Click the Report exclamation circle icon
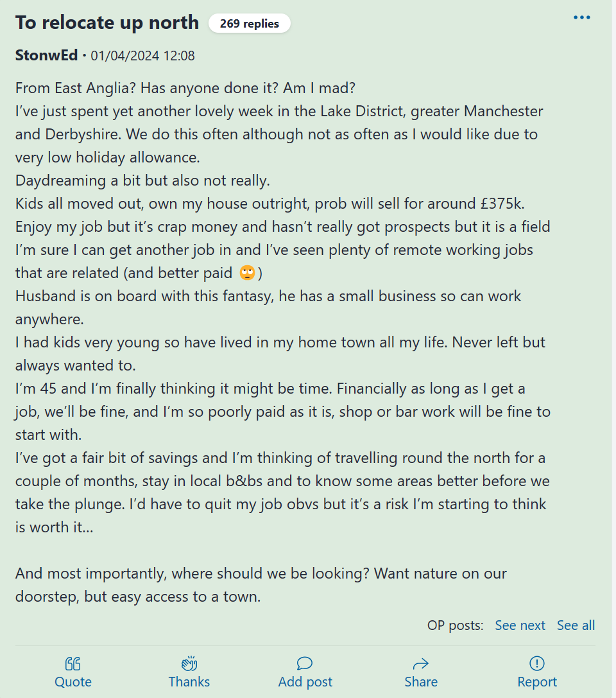616x698 pixels. pyautogui.click(x=537, y=663)
